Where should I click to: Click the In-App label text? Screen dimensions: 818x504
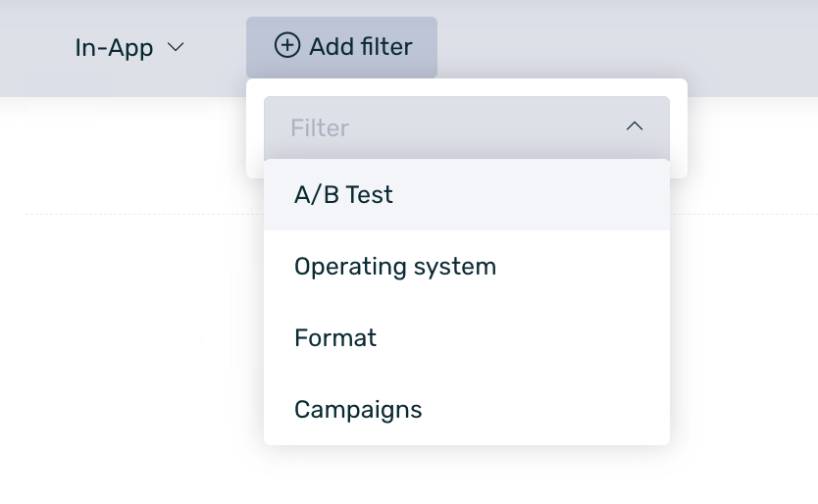(114, 47)
